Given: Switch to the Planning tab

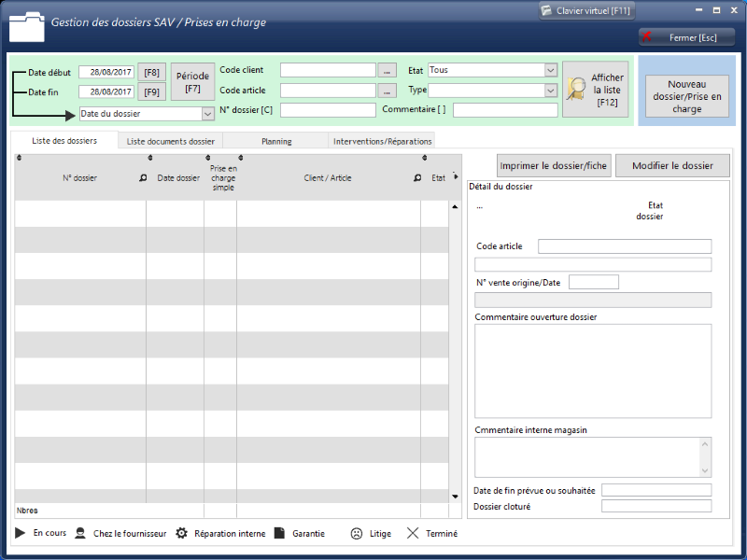Looking at the screenshot, I should pos(276,141).
